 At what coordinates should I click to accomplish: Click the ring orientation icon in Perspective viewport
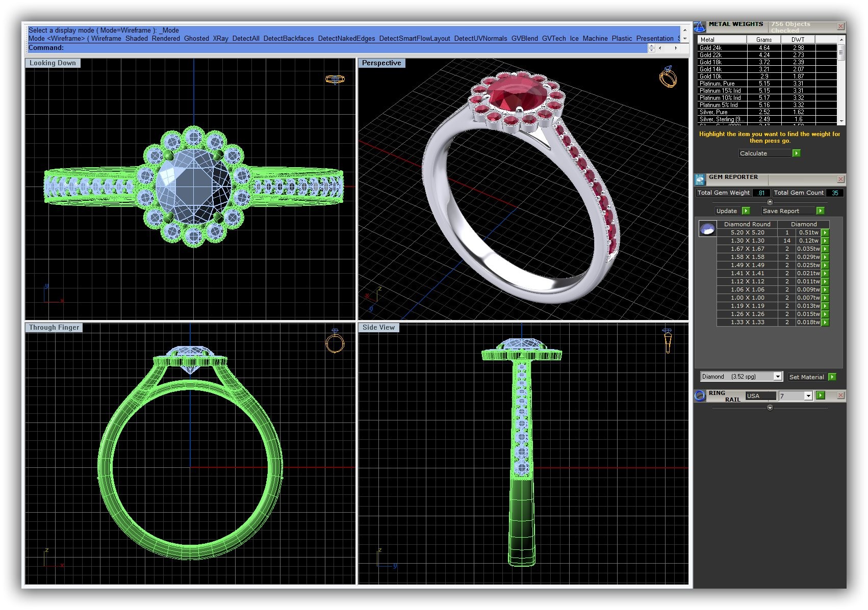(x=668, y=77)
